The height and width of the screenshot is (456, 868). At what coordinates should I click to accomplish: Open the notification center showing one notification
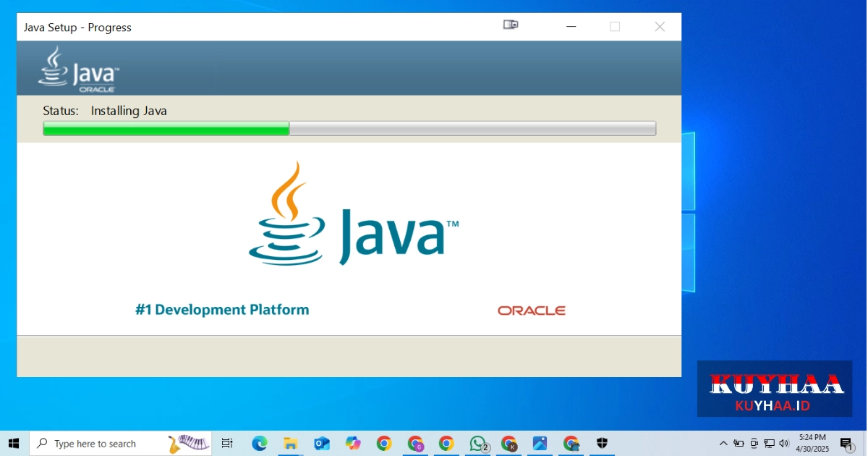coord(848,443)
